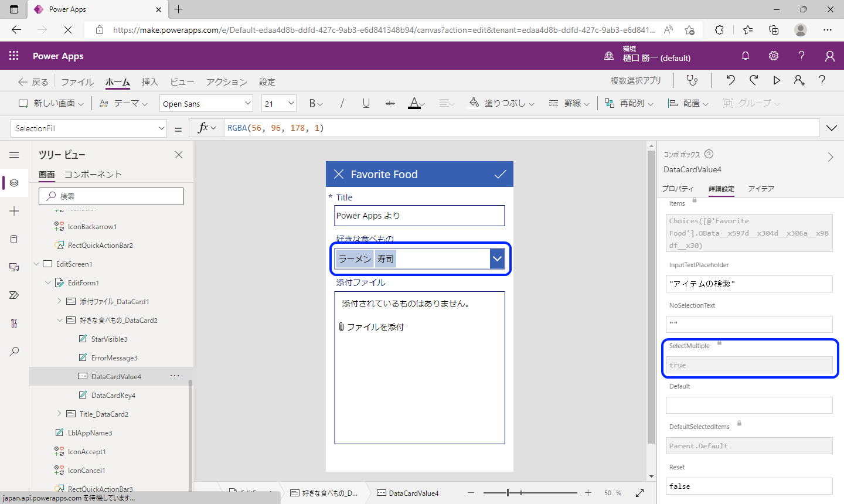The height and width of the screenshot is (504, 844).
Task: Switch to コンポーネント tab in tree view
Action: [93, 175]
